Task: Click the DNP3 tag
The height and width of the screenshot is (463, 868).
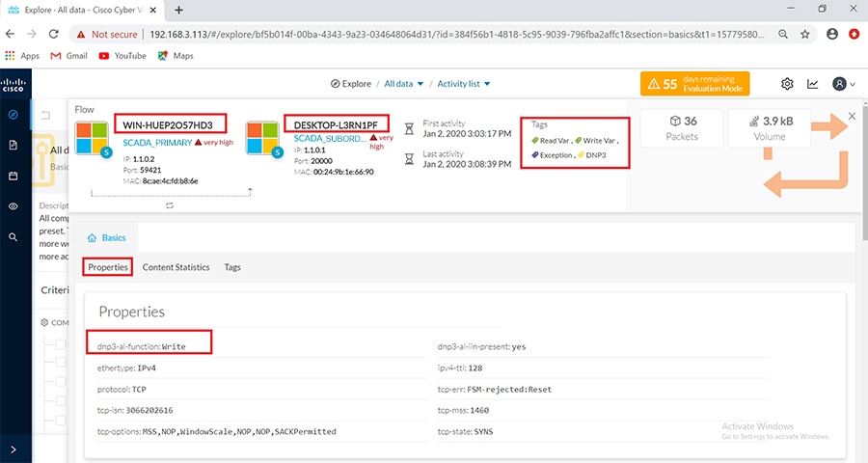Action: click(592, 155)
